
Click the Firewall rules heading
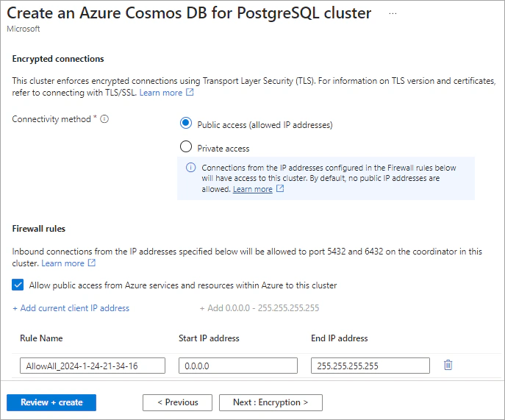pyautogui.click(x=39, y=229)
